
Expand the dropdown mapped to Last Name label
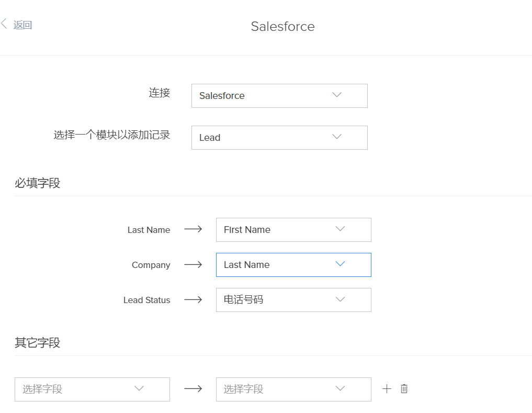point(293,230)
